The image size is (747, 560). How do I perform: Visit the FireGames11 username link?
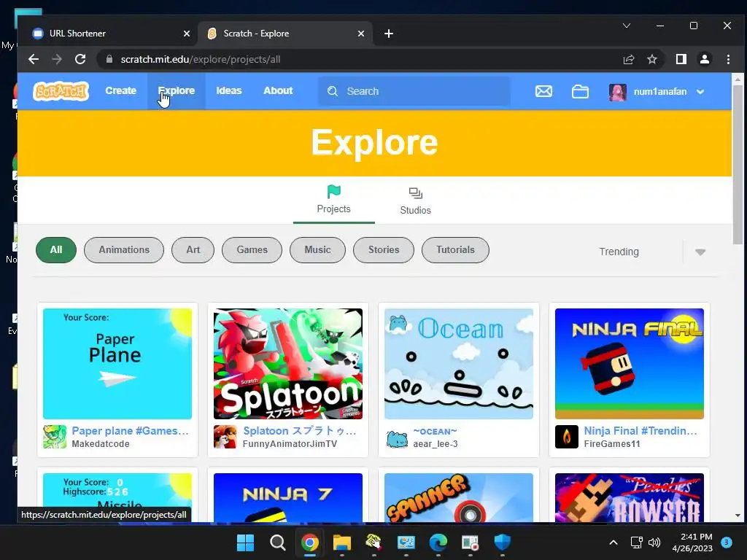click(612, 444)
